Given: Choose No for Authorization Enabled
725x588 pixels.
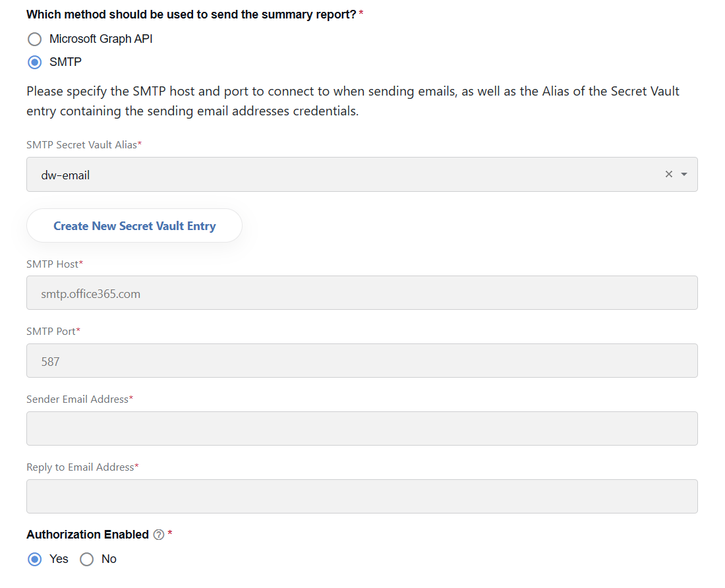Looking at the screenshot, I should tap(86, 560).
